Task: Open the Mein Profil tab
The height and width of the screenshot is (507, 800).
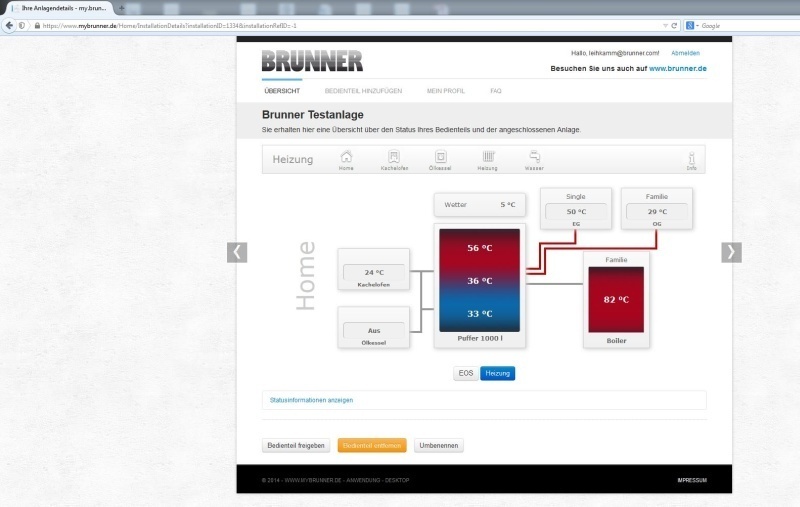Action: click(445, 91)
